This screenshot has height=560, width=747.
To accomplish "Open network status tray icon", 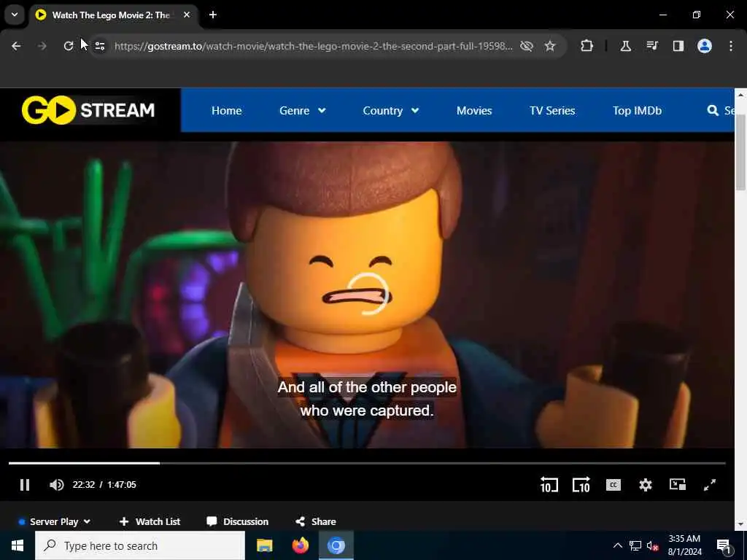I will click(635, 545).
